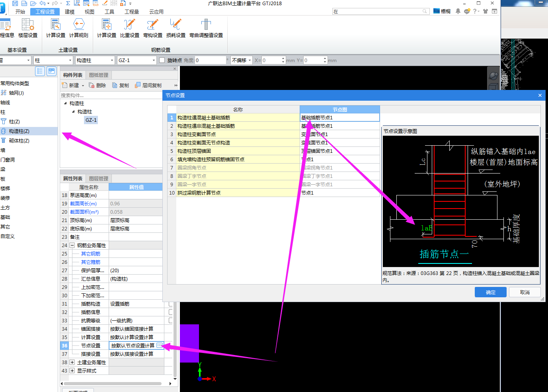Click cell 基础插筋节点1 in first row
Image resolution: width=548 pixels, height=392 pixels.
click(x=339, y=117)
